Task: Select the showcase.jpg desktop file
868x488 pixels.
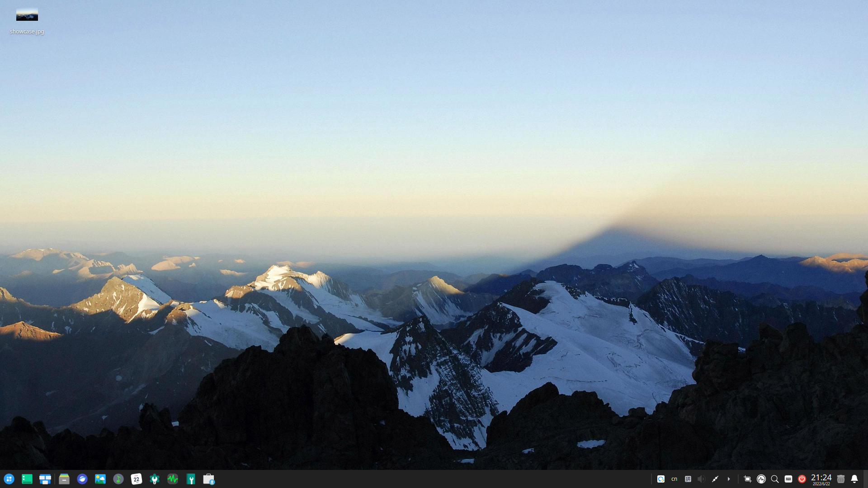Action: pos(27,21)
